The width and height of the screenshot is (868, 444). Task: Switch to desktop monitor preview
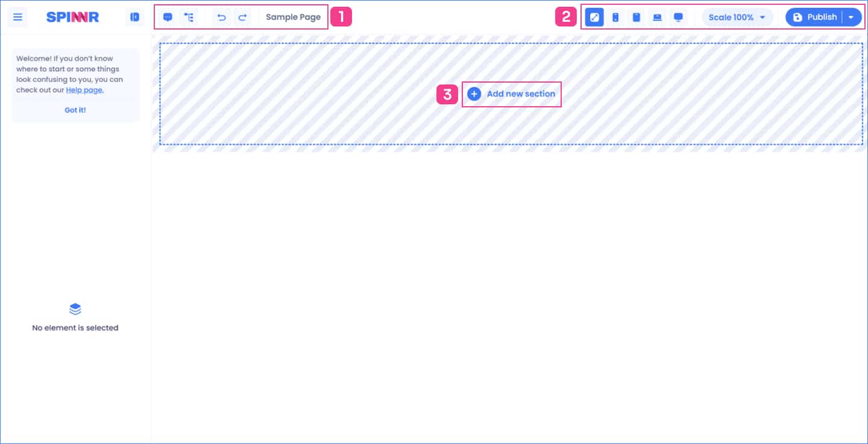(x=678, y=17)
